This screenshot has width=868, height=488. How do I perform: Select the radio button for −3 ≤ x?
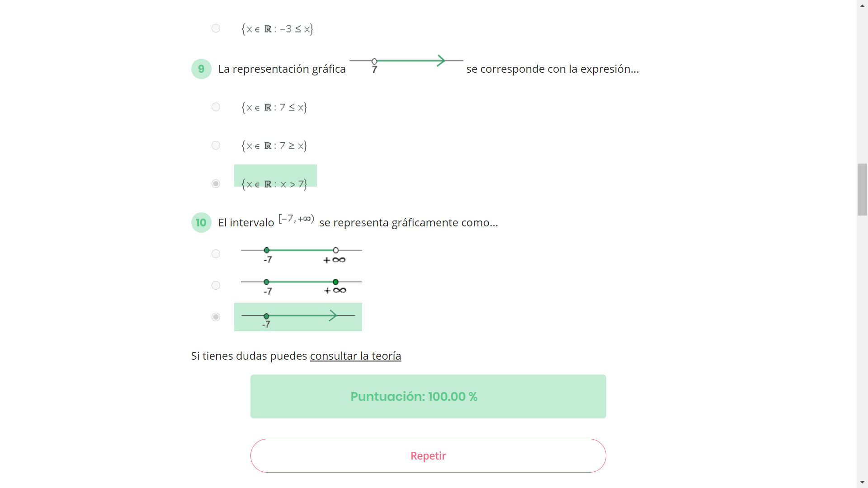(x=216, y=28)
